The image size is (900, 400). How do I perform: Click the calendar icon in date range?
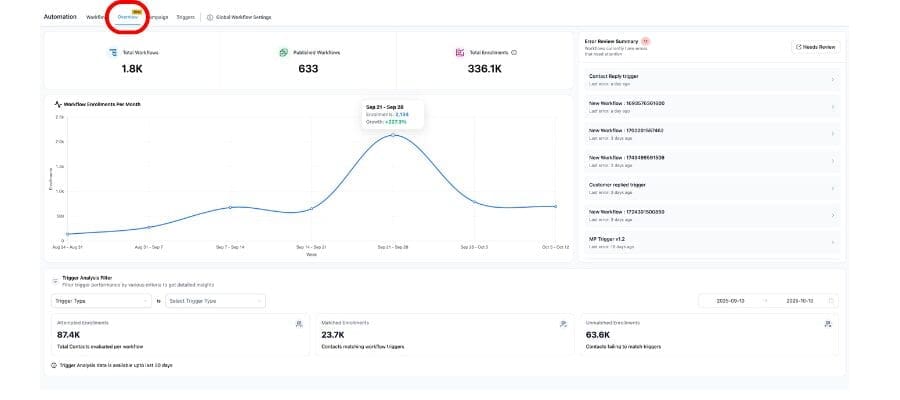[831, 300]
